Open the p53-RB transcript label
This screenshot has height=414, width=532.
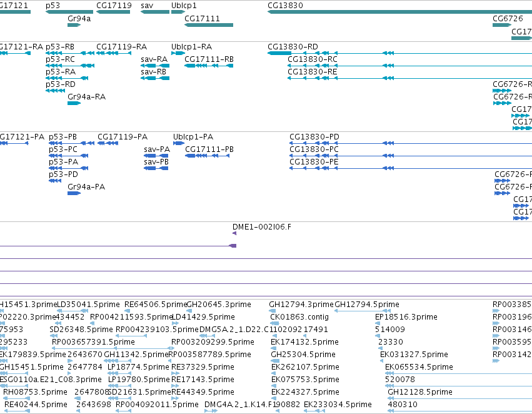pos(60,46)
